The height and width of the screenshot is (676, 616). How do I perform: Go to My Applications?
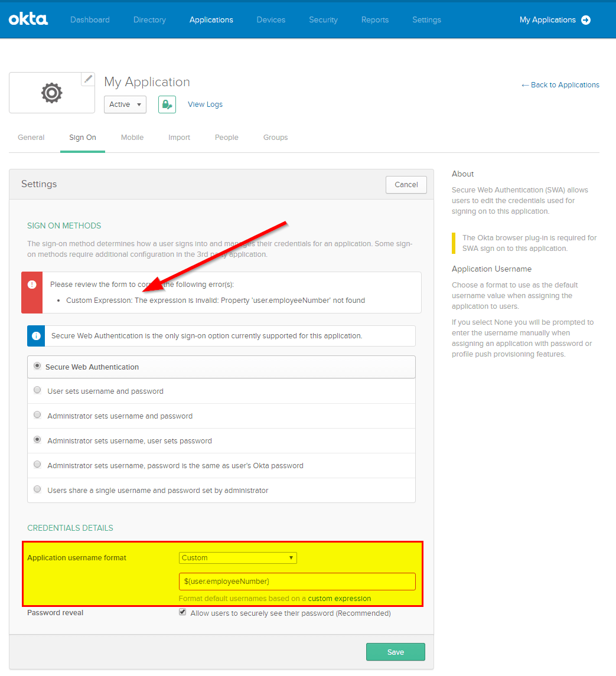coord(547,20)
